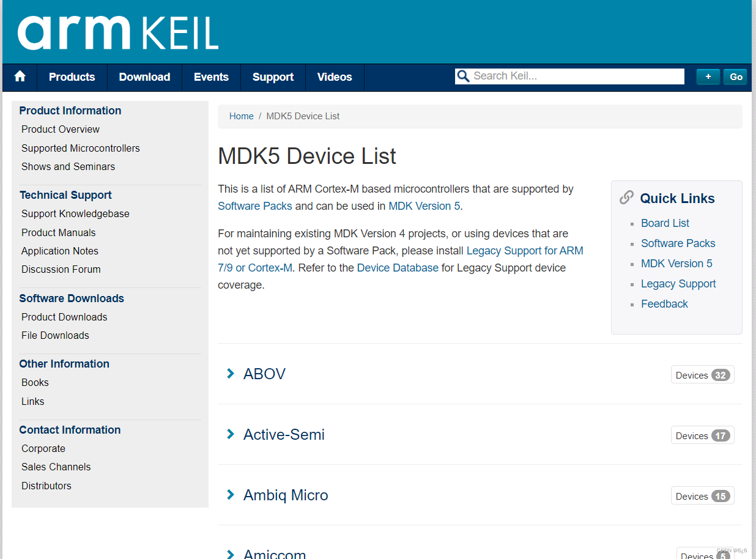This screenshot has width=756, height=559.
Task: Click the magnifier icon in search box
Action: click(463, 76)
